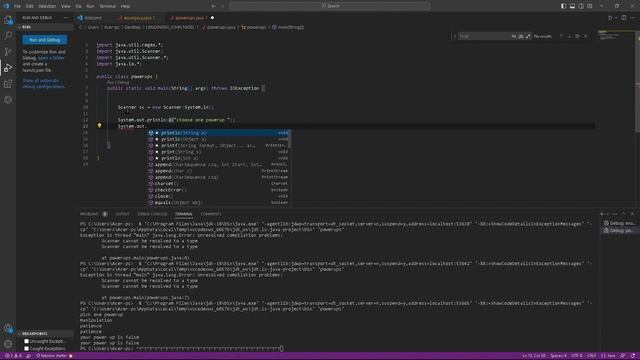The height and width of the screenshot is (360, 640).
Task: Open the Accounts icon in activity bar
Action: click(x=8, y=328)
